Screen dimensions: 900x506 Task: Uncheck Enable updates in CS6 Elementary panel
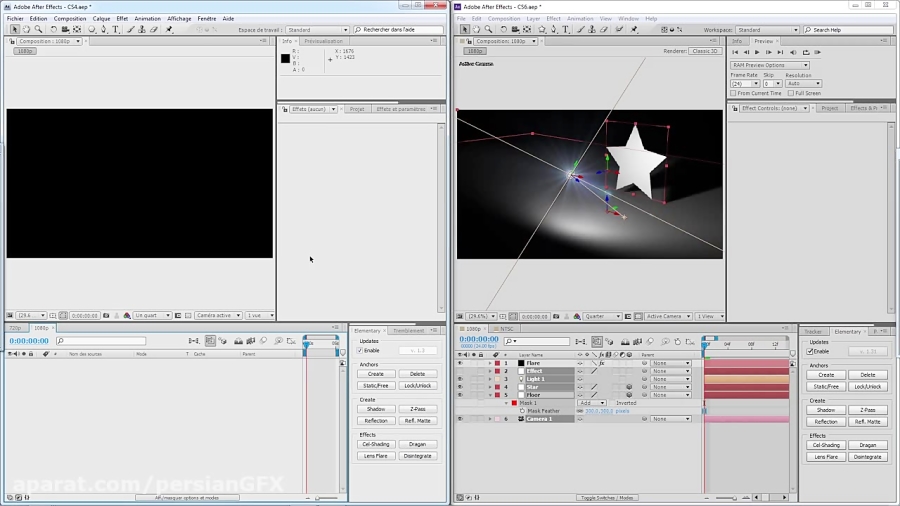(810, 352)
